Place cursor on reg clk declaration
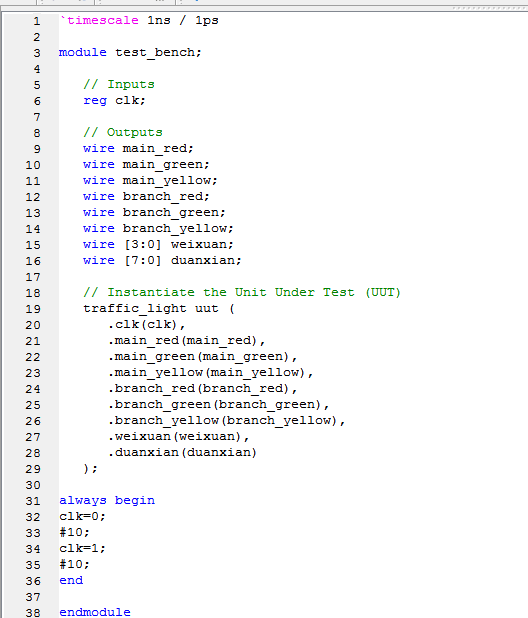 click(114, 101)
